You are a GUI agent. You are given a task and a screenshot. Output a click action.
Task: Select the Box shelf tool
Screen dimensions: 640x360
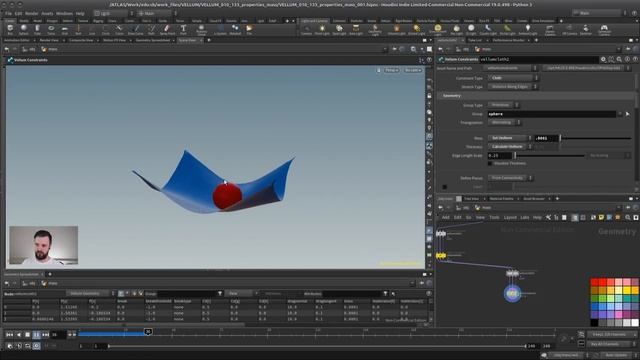(x=10, y=29)
